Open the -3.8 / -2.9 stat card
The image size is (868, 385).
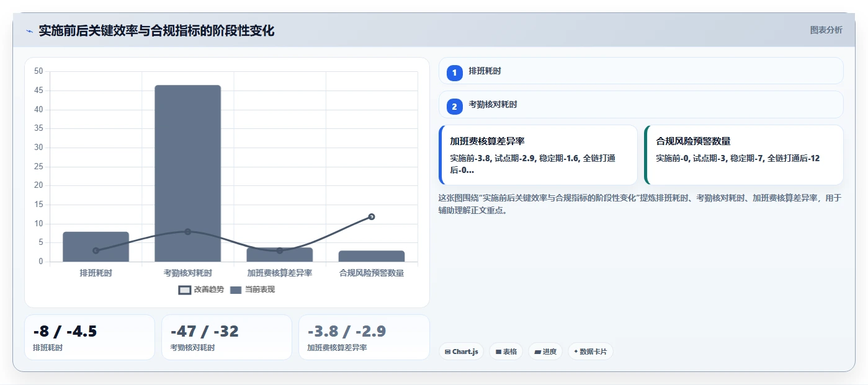(x=364, y=337)
